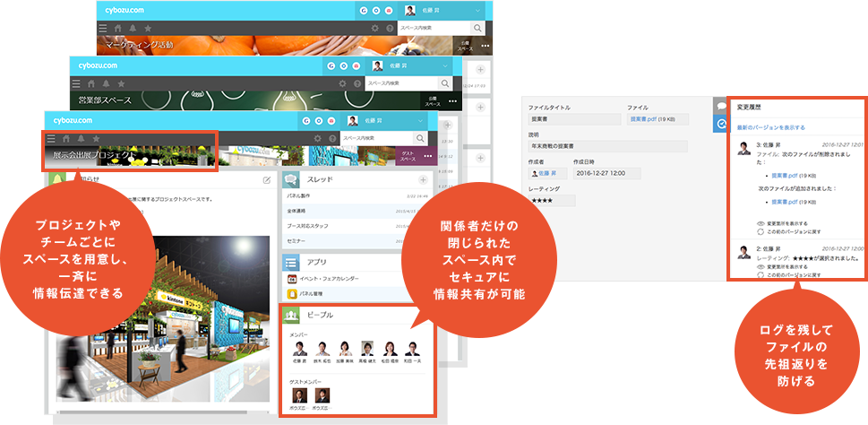Open notifications bell in マーケティング活動 window

pos(133,29)
